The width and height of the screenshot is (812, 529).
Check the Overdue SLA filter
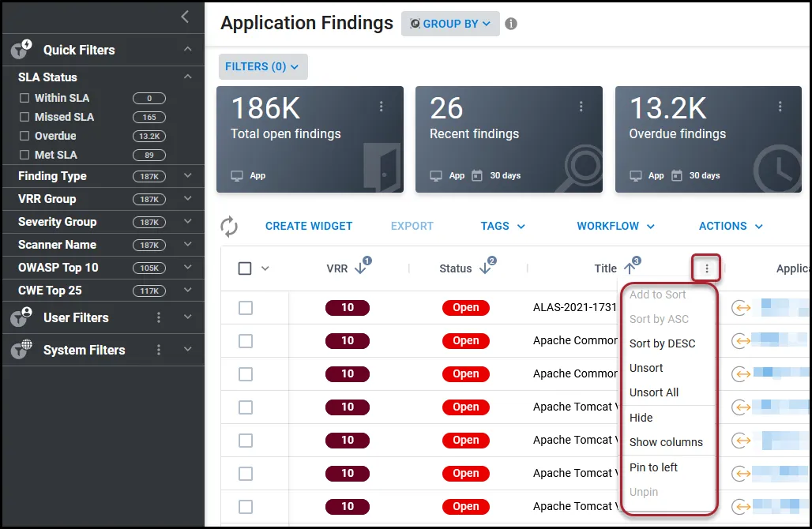click(x=24, y=136)
